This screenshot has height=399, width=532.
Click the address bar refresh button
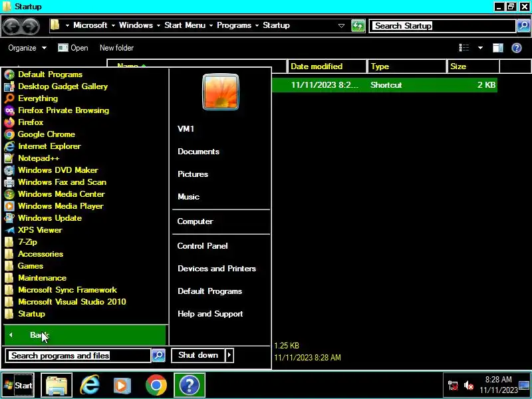[x=358, y=26]
